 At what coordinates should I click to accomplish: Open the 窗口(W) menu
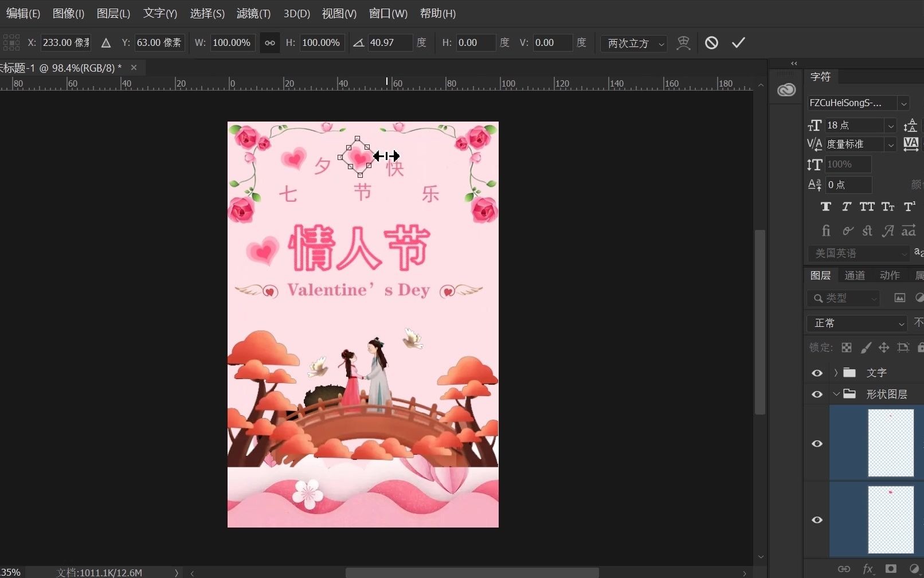(388, 13)
